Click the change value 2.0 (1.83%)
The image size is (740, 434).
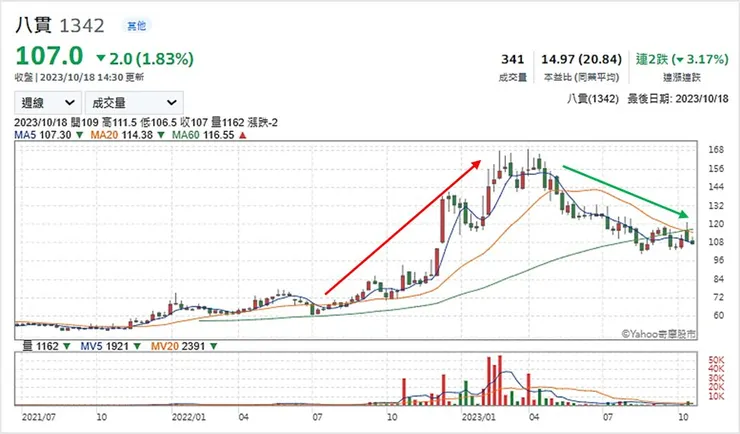tap(151, 59)
